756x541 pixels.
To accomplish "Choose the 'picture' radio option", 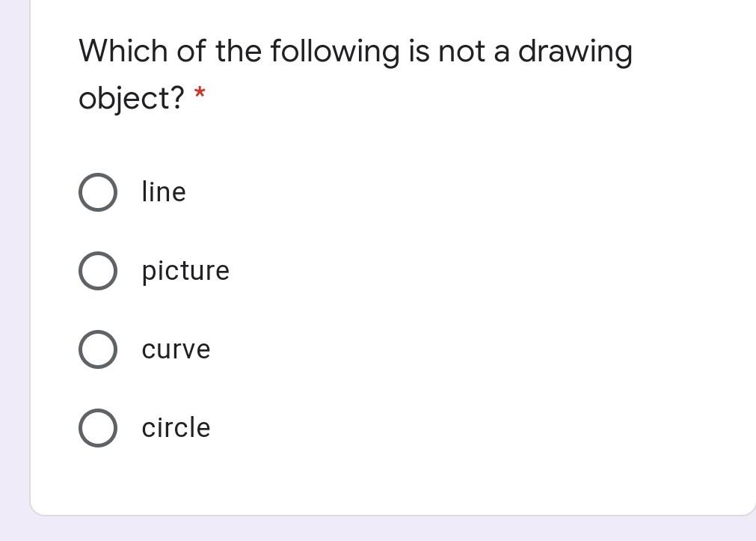I will (98, 271).
